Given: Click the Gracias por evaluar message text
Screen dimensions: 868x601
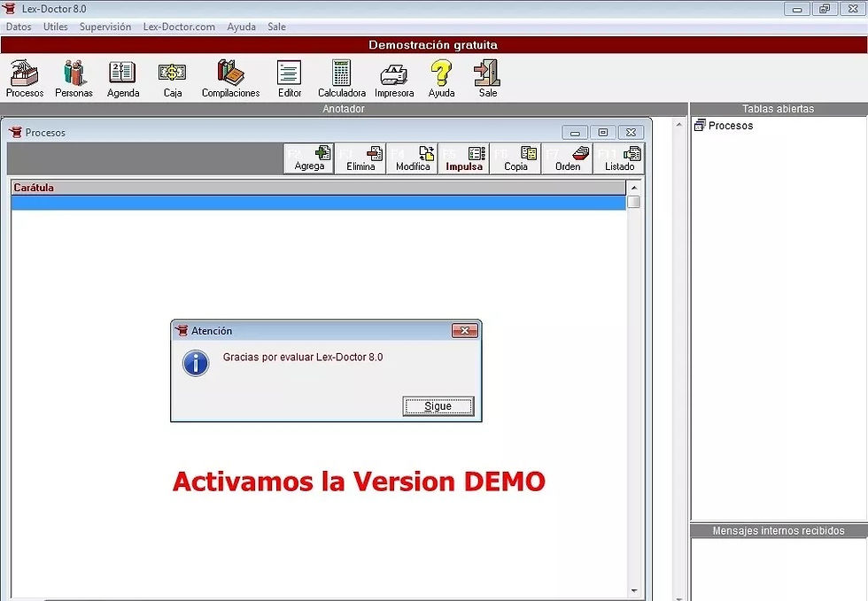Looking at the screenshot, I should pyautogui.click(x=303, y=357).
